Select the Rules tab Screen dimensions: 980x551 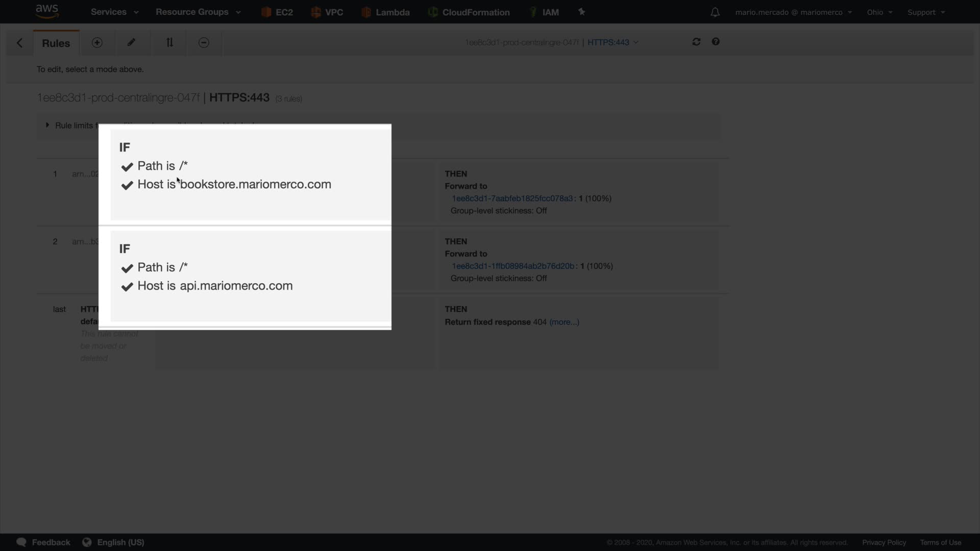point(56,43)
